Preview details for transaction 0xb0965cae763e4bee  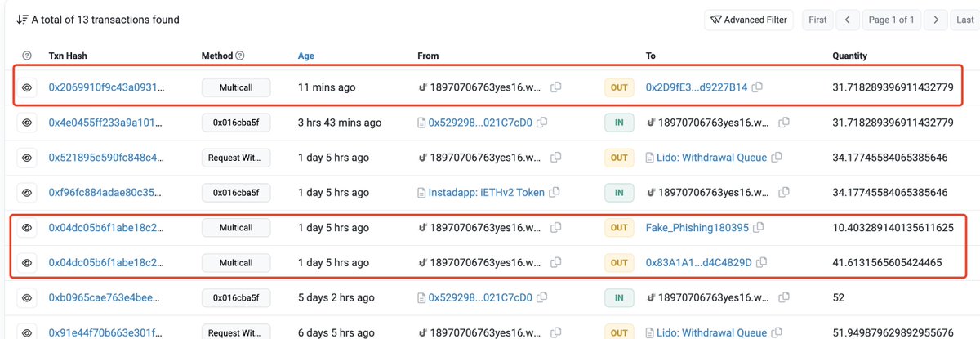(x=27, y=298)
